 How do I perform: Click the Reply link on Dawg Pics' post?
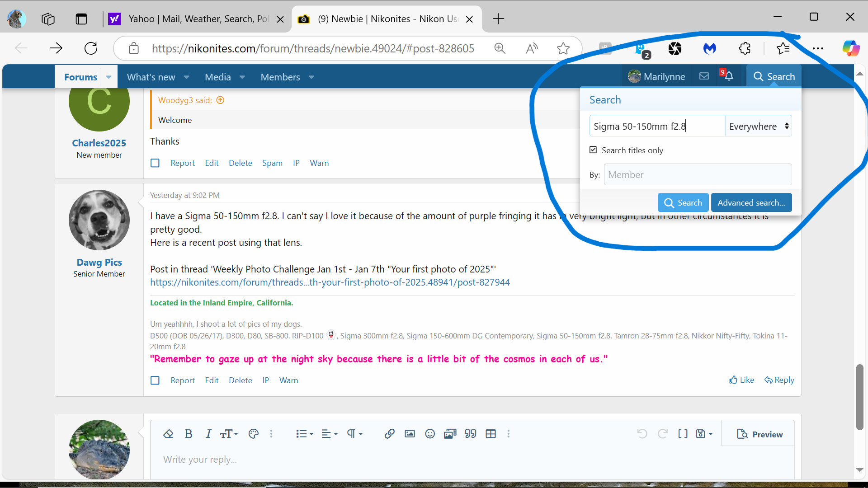(x=779, y=380)
